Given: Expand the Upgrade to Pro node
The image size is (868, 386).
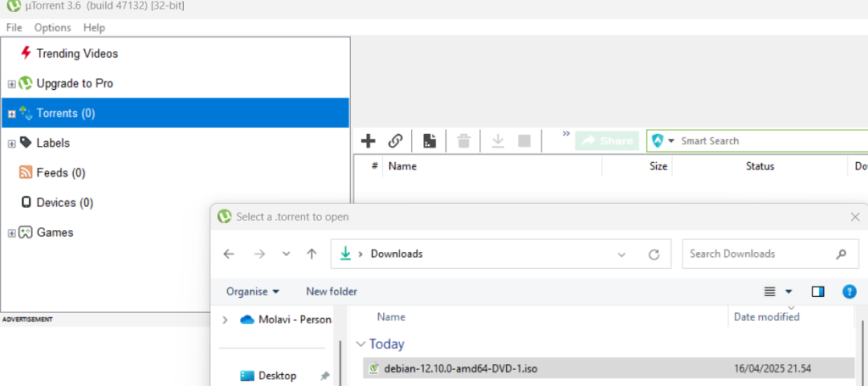Looking at the screenshot, I should pos(12,84).
